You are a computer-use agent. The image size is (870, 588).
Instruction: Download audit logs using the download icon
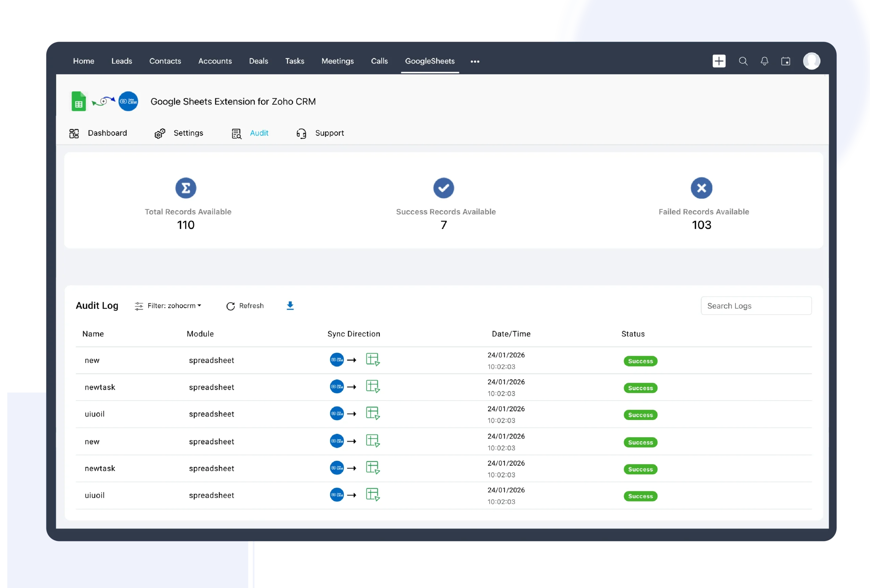(x=290, y=306)
